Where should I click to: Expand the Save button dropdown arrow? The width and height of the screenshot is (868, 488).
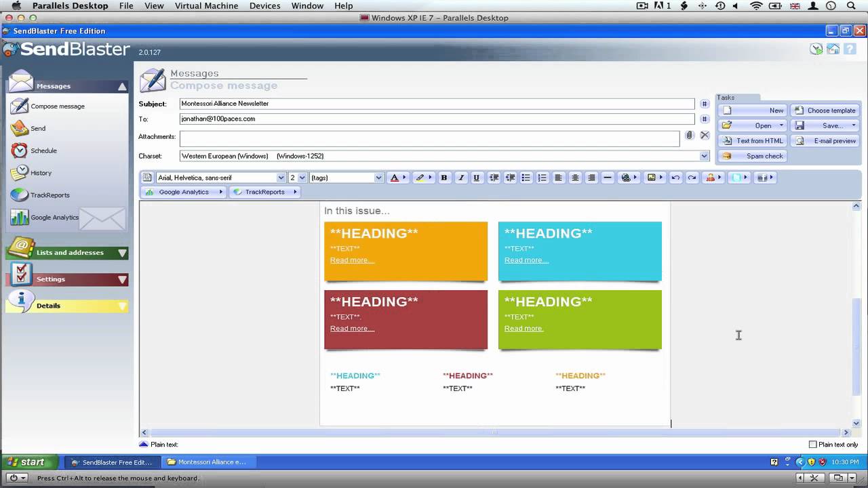(x=854, y=125)
